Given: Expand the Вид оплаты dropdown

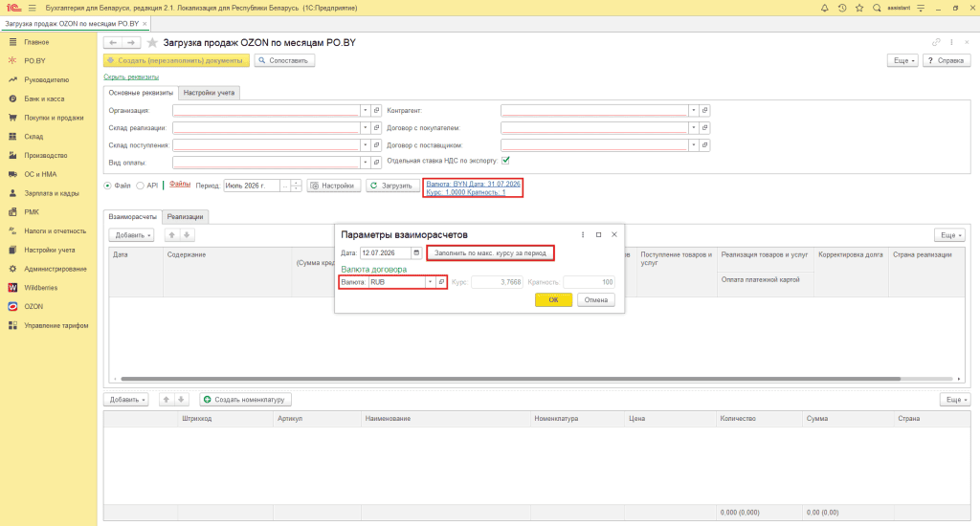Looking at the screenshot, I should point(365,163).
